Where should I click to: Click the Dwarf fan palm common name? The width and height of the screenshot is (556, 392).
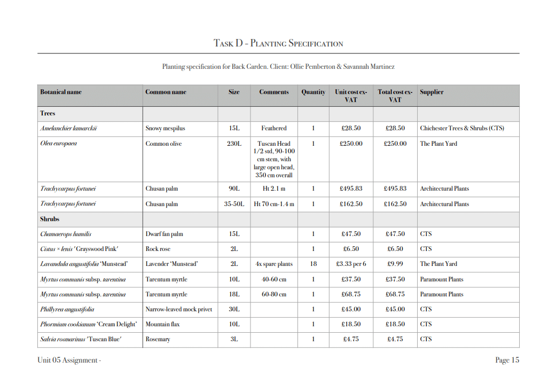[164, 234]
